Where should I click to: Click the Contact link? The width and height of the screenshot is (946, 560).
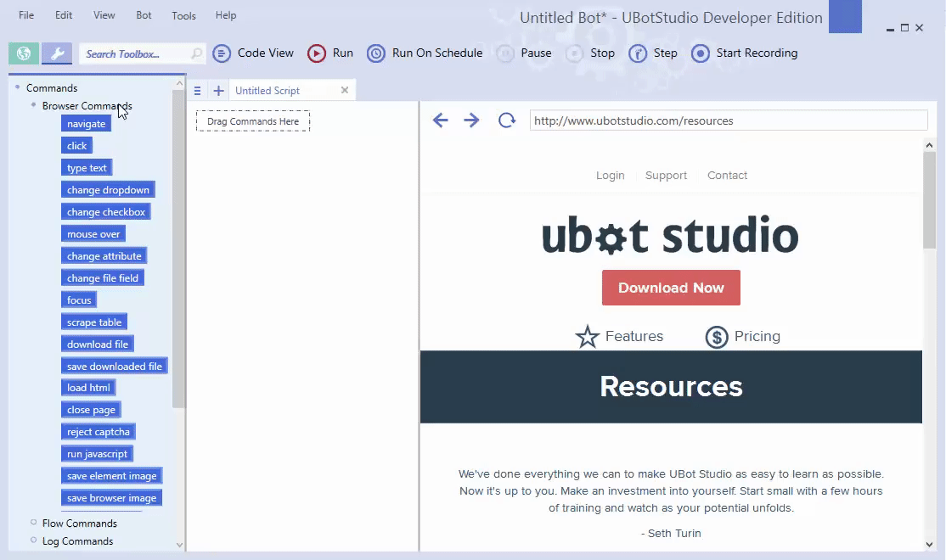tap(727, 176)
